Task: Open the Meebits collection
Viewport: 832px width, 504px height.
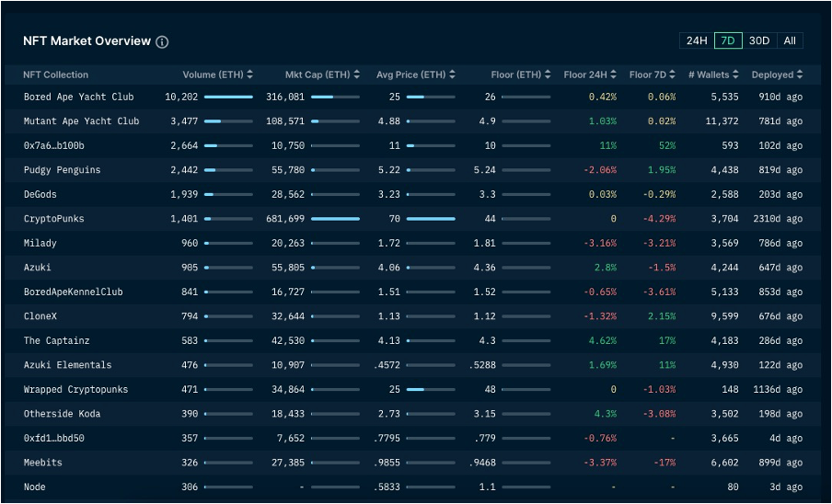Action: pyautogui.click(x=43, y=463)
